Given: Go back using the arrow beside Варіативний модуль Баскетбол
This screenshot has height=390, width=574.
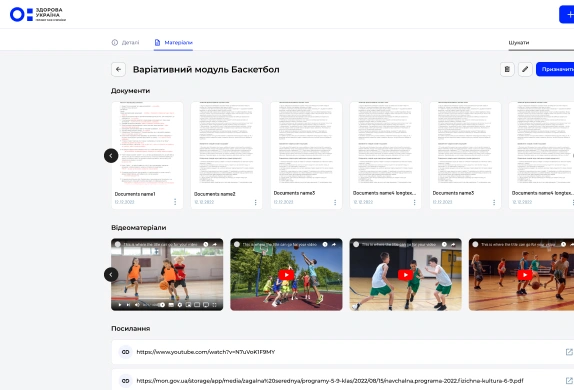Looking at the screenshot, I should coord(118,69).
